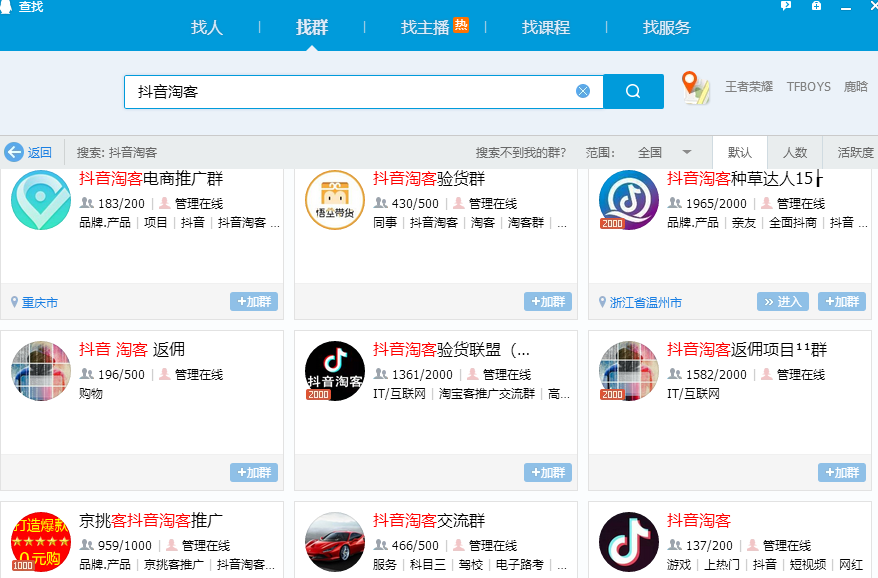Click the skin icon in title bar
The image size is (878, 578).
[x=816, y=6]
